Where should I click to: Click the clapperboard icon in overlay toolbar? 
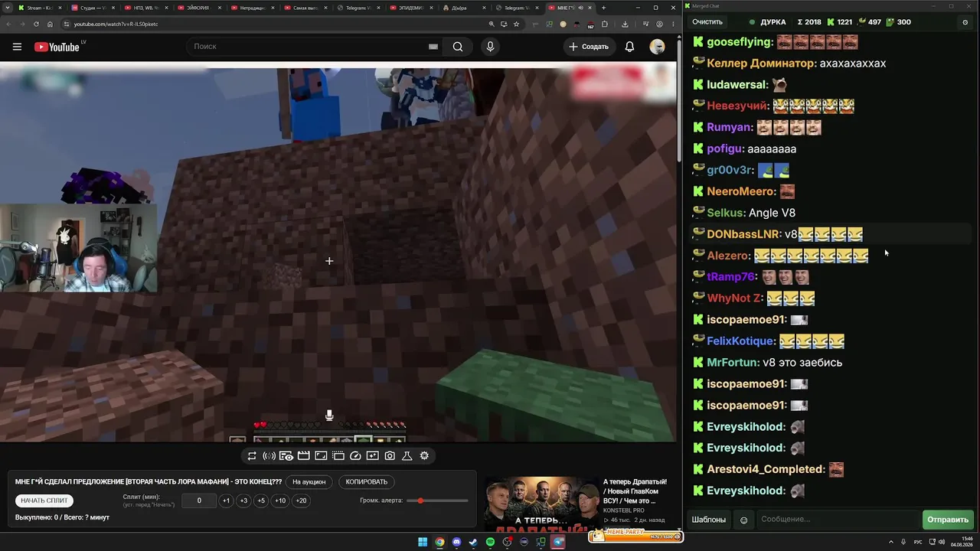click(x=303, y=456)
